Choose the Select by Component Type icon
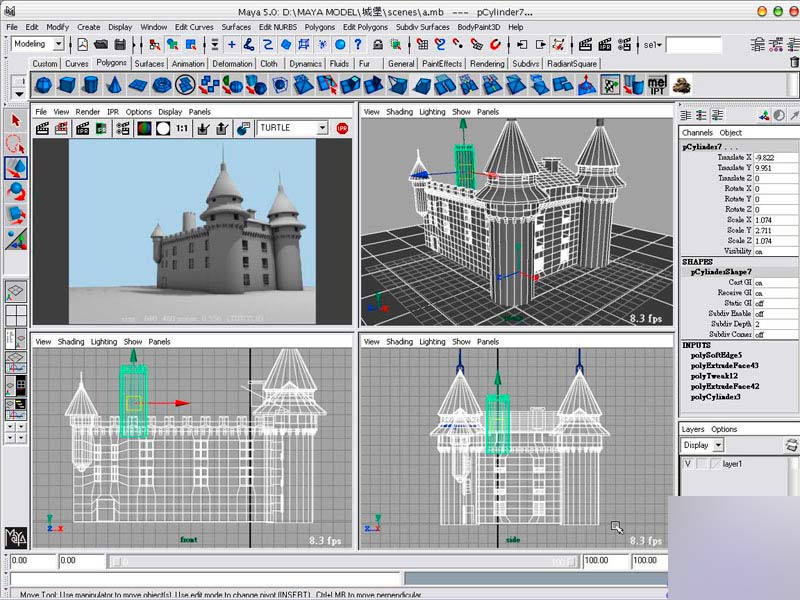 click(191, 45)
